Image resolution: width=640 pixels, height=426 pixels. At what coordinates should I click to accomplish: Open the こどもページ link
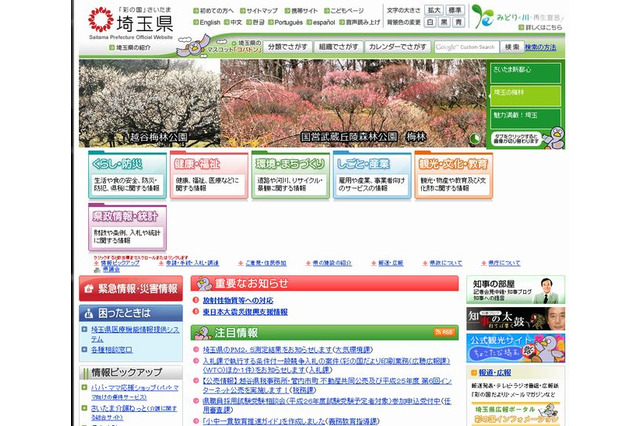pos(344,11)
